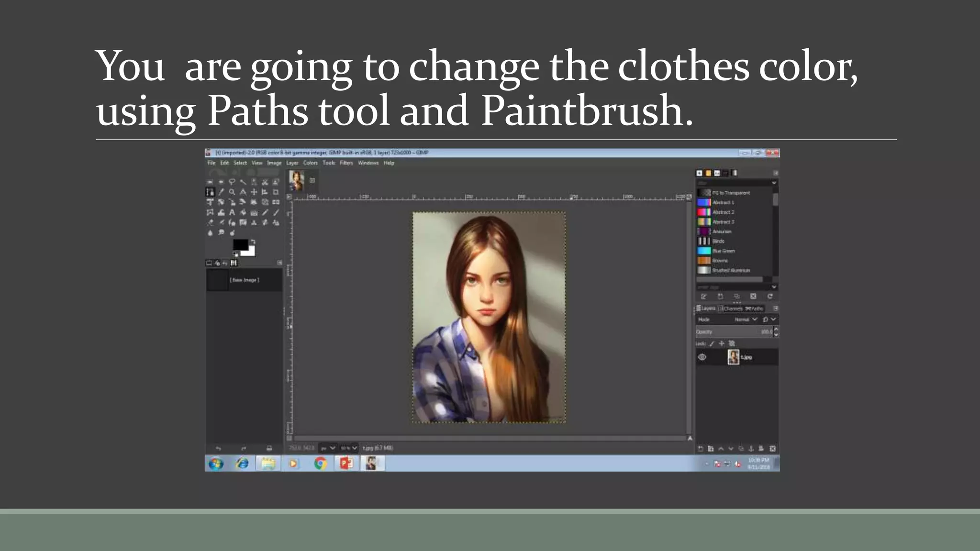Open the Layer menu
The image size is (980, 551).
click(292, 163)
